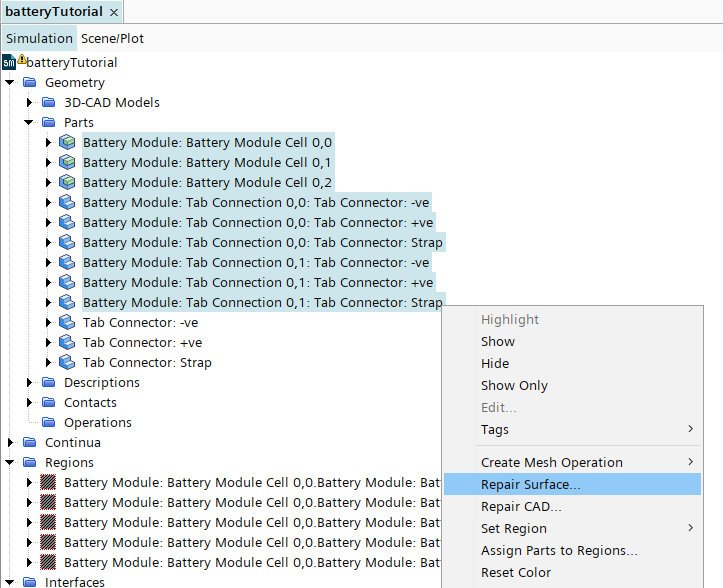Select Reset Color in context menu

click(x=516, y=572)
